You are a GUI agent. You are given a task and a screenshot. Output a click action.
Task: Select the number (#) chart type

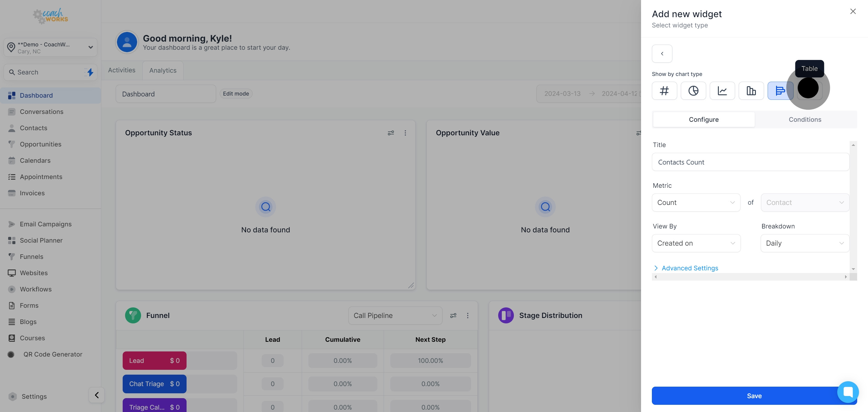point(664,91)
